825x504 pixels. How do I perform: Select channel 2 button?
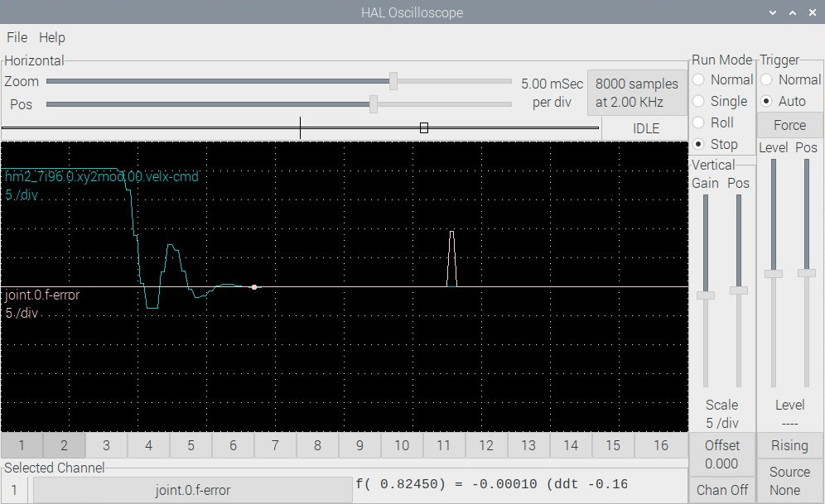tap(64, 445)
